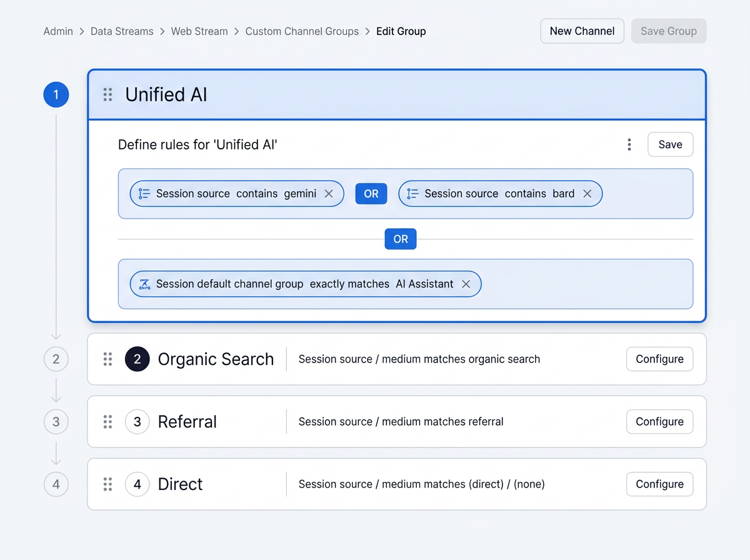Click 'matches (direct) / (none)' description
Screen dimensions: 750x560
422,484
